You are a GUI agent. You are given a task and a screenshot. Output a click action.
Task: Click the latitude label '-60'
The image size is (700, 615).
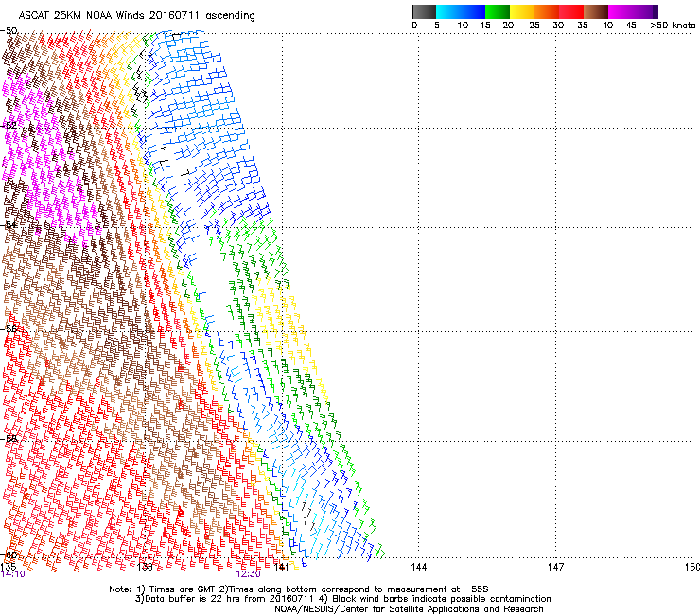[x=9, y=555]
